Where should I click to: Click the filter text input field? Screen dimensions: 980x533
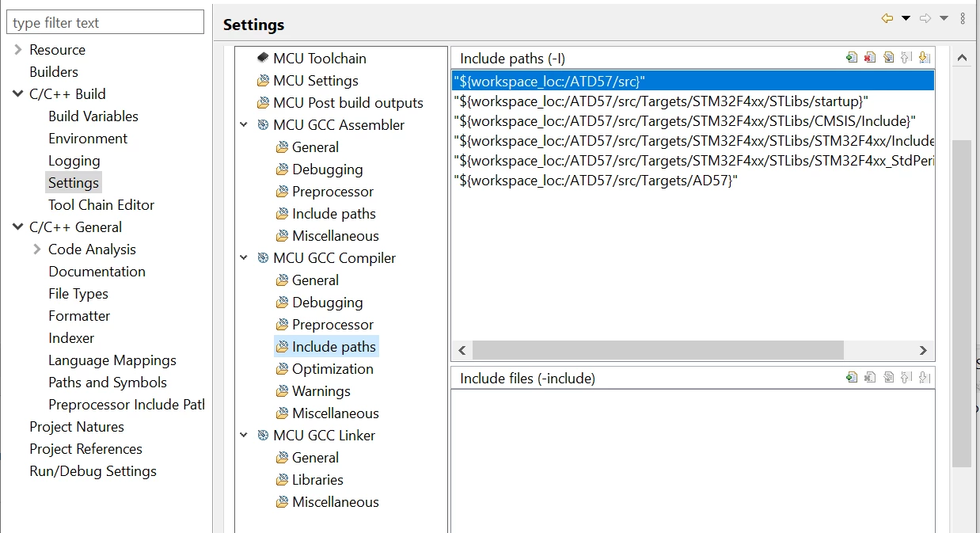click(x=105, y=22)
